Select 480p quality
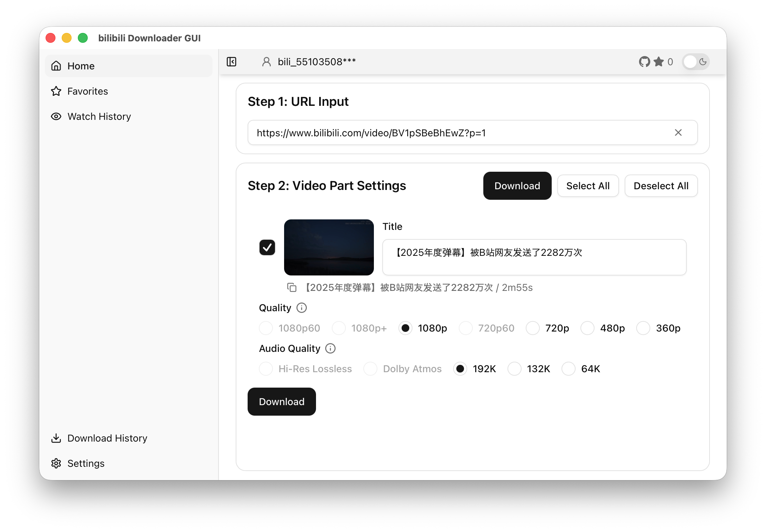 [x=587, y=328]
